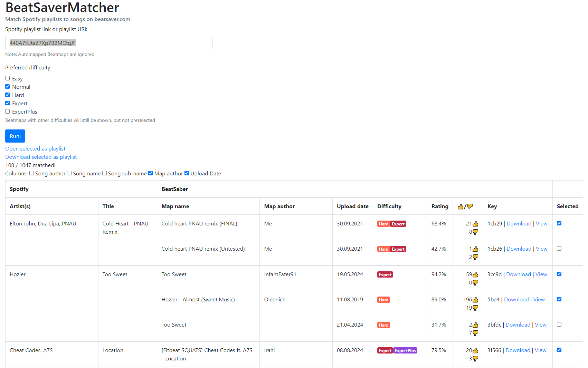Click thumbs-down icon beside 7 in 3bfdc row
The width and height of the screenshot is (588, 368).
(475, 333)
